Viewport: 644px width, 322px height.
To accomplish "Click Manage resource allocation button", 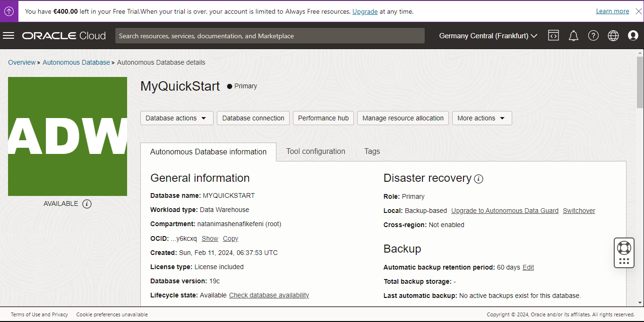I will point(403,118).
